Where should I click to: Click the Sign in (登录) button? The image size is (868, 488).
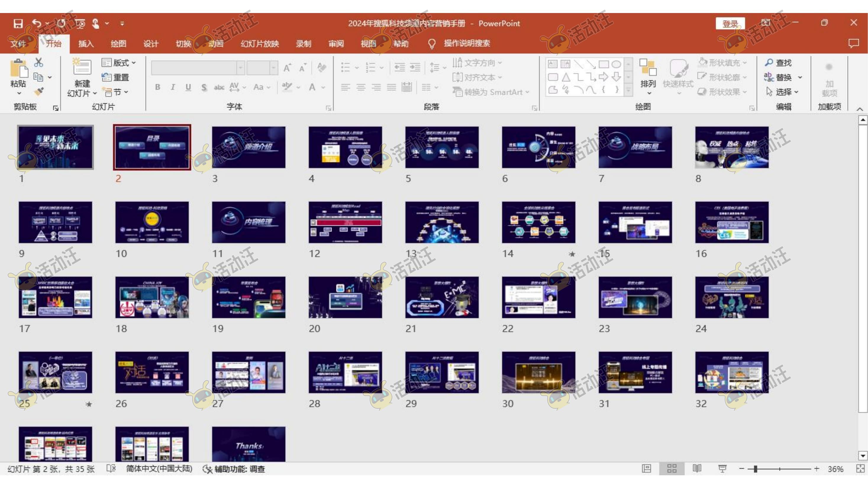pyautogui.click(x=730, y=24)
